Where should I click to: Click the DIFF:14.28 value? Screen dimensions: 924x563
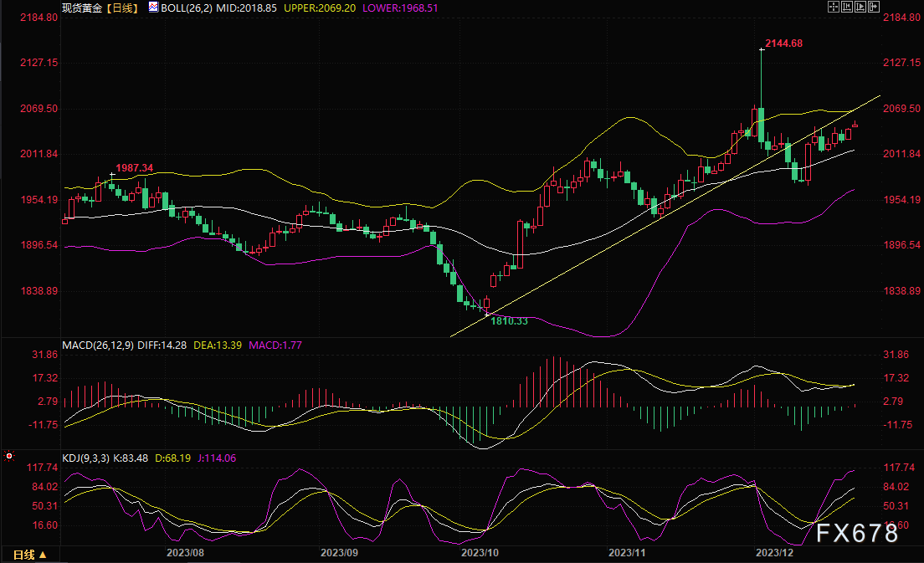(x=162, y=345)
